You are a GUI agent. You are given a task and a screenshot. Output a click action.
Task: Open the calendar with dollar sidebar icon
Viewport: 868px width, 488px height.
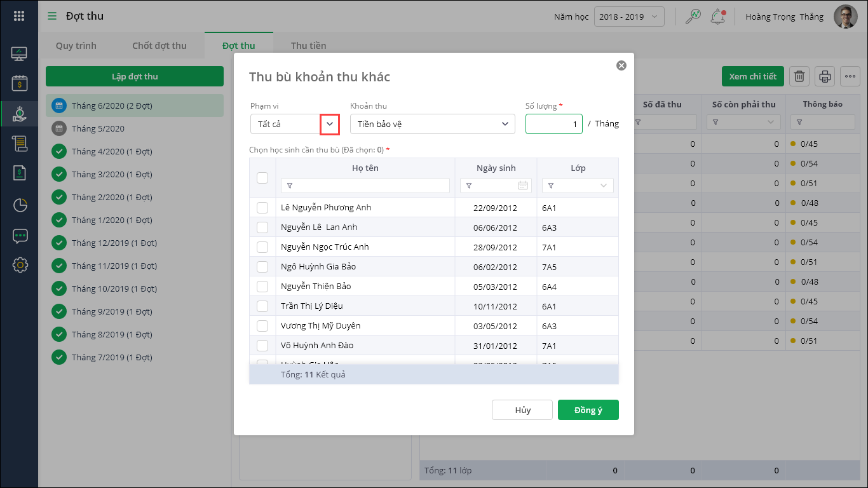(x=19, y=83)
